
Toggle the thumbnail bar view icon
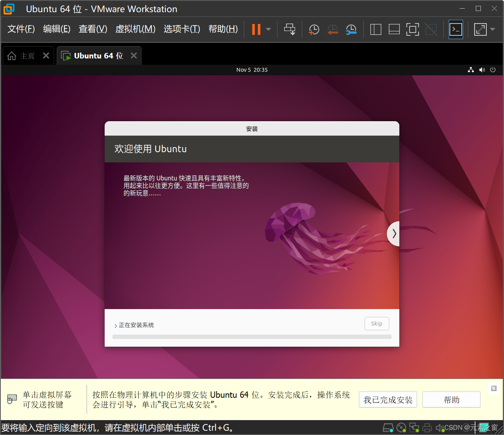point(394,29)
